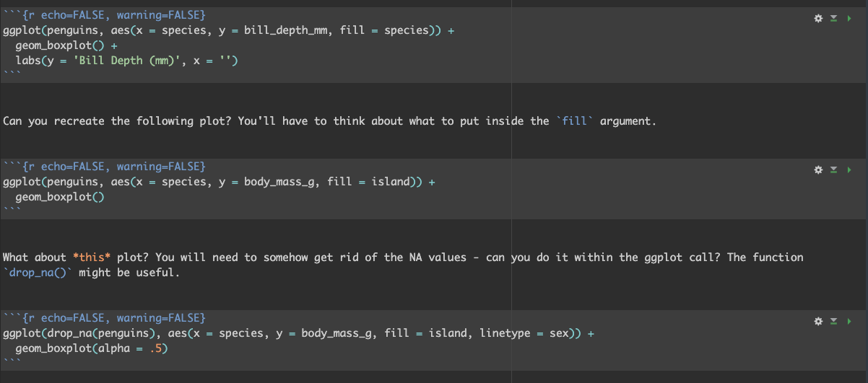Click the "Can you recreate the following plot?" sentence
Screen dimensions: 868x383
[x=117, y=121]
